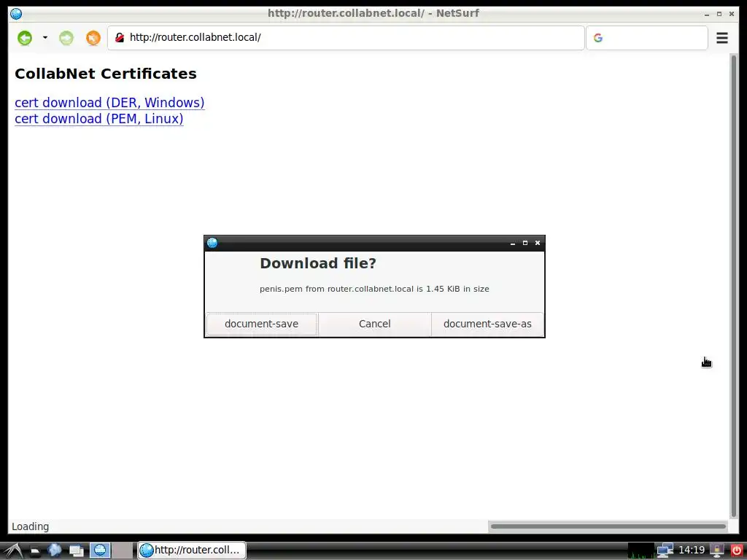This screenshot has width=747, height=560.
Task: Click the 14:19 clock
Action: pyautogui.click(x=692, y=550)
